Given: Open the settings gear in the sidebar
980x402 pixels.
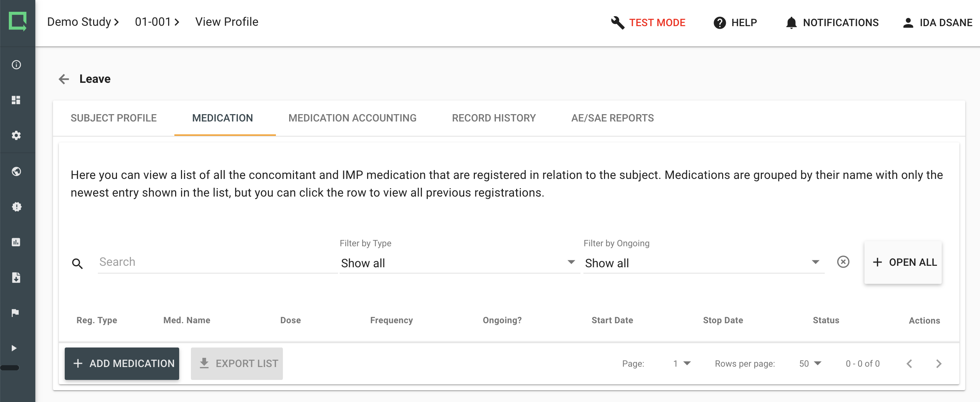Looking at the screenshot, I should click(16, 135).
